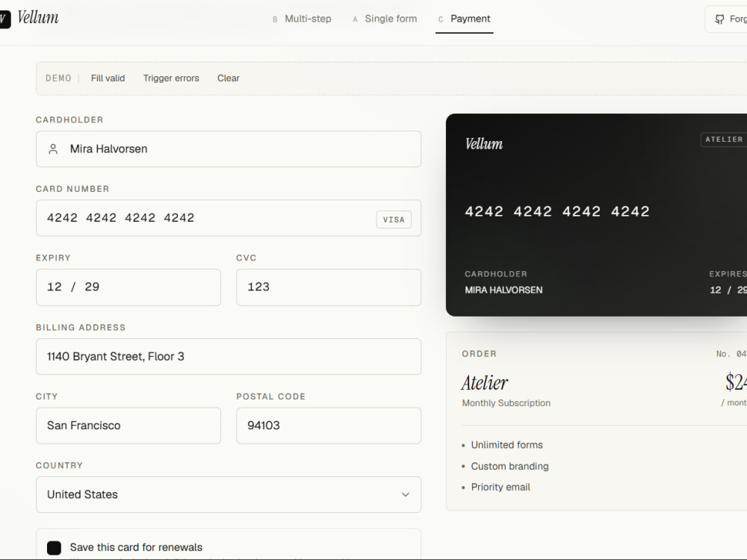The image size is (747, 560).
Task: Click the Custom branding list item
Action: (509, 467)
